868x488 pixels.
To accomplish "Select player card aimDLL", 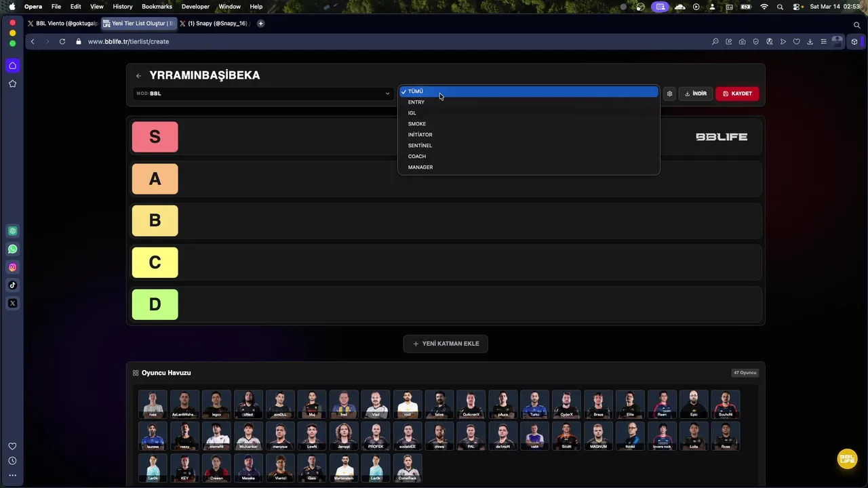I will pos(280,404).
